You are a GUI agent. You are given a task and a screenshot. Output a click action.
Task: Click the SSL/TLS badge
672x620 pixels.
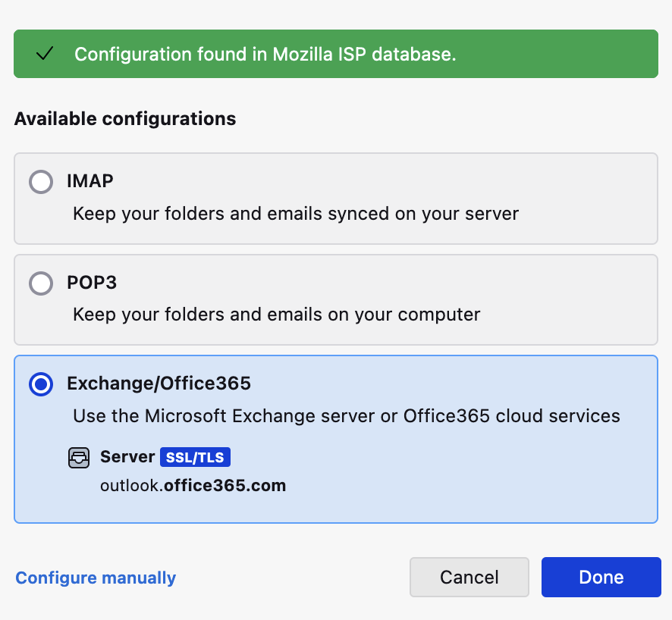pyautogui.click(x=196, y=457)
